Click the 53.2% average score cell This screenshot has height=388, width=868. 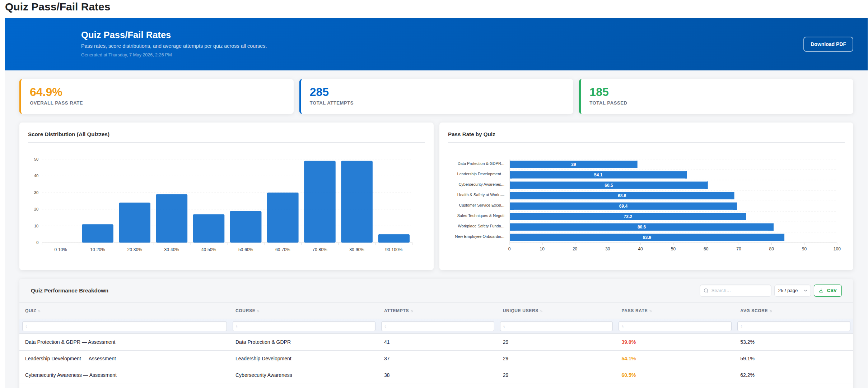coord(747,342)
